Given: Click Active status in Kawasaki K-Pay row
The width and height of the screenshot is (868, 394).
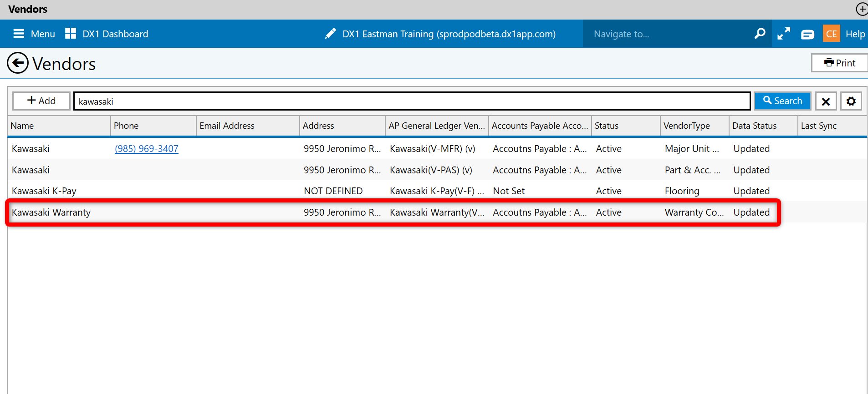Looking at the screenshot, I should click(x=608, y=191).
